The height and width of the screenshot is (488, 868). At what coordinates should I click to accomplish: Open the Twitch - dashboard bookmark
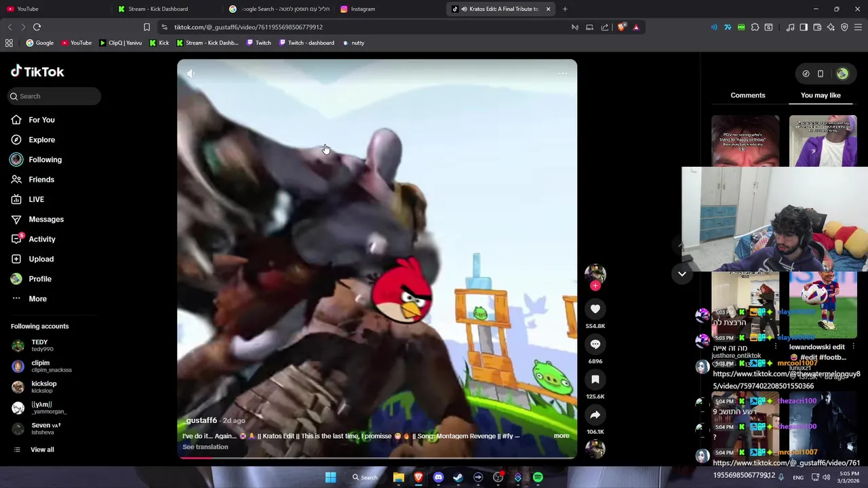tap(305, 43)
